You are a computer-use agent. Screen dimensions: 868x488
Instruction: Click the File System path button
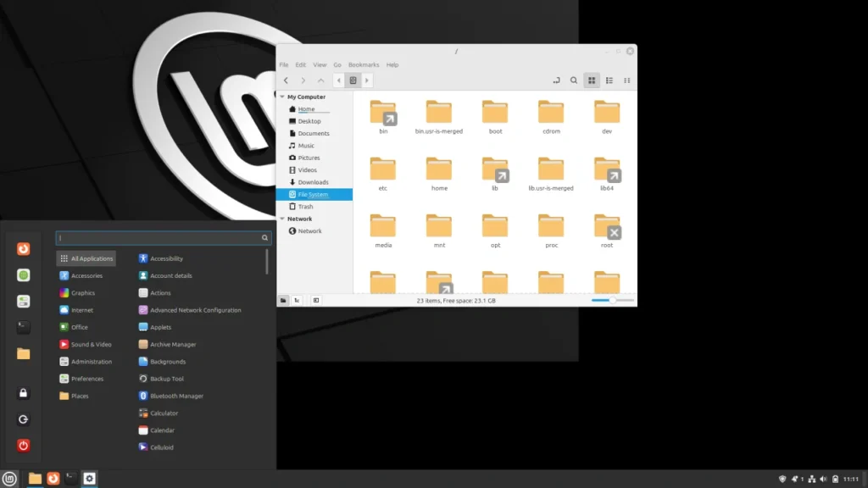[x=353, y=80]
